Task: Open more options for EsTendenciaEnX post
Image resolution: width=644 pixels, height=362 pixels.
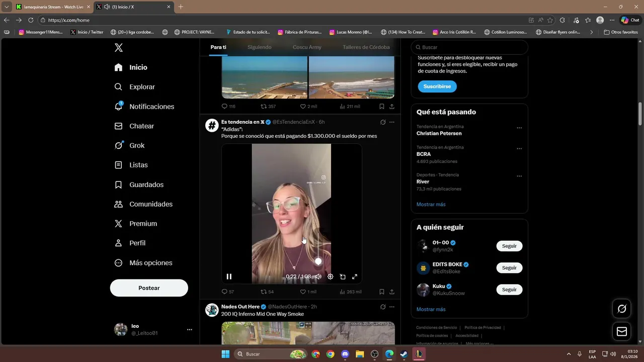Action: (392, 122)
